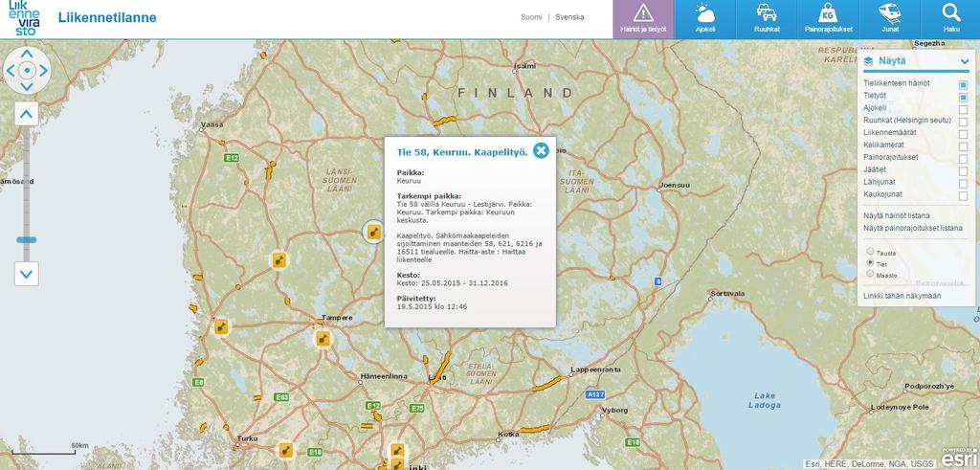Click the zoom slider handle
Image resolution: width=980 pixels, height=470 pixels.
click(x=26, y=239)
